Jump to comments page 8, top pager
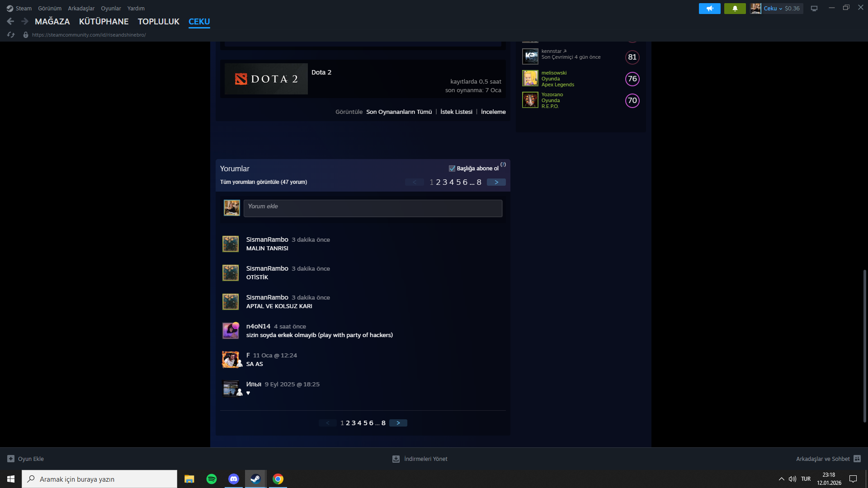The width and height of the screenshot is (868, 488). click(x=479, y=182)
